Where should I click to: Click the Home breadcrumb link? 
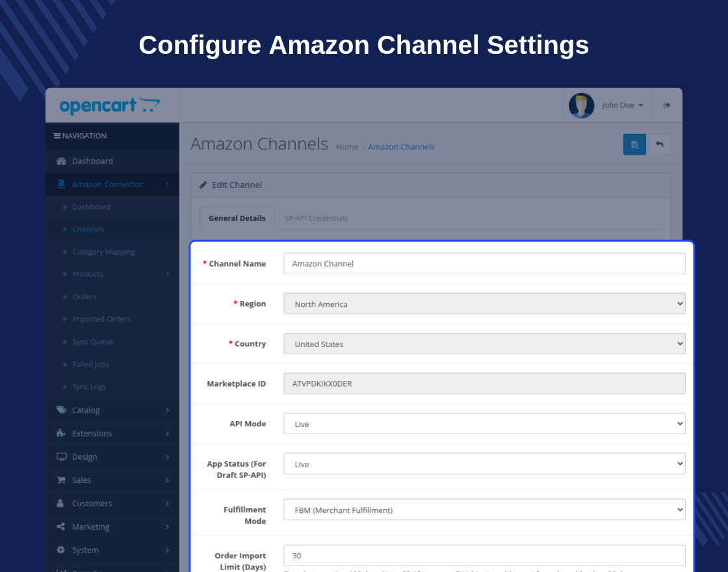pos(347,147)
